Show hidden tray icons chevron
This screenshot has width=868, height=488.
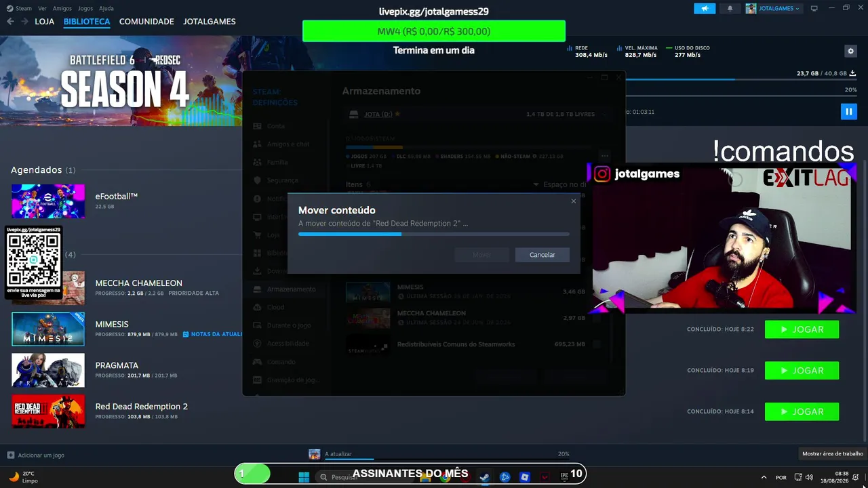point(764,477)
